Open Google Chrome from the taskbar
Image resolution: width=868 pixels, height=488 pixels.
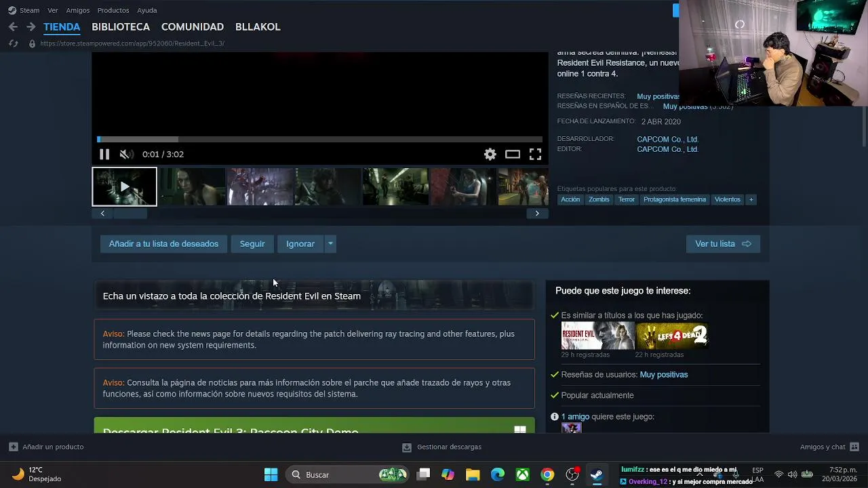(x=547, y=475)
